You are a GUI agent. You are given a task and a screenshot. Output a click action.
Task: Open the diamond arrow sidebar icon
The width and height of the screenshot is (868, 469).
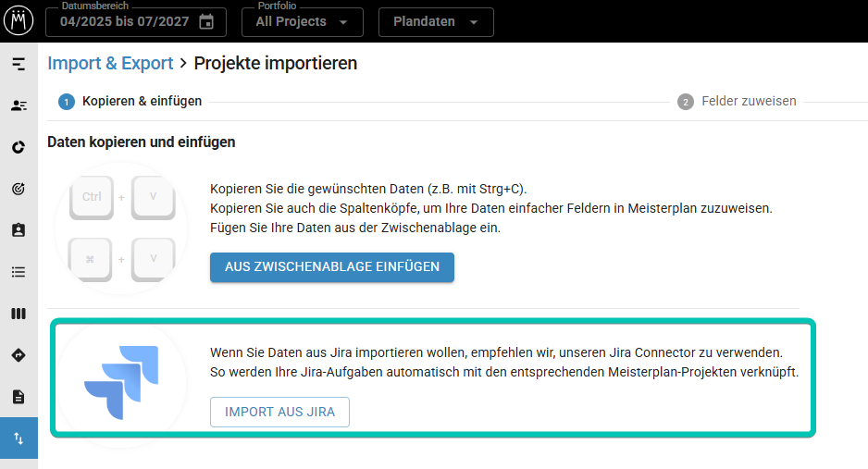click(19, 355)
